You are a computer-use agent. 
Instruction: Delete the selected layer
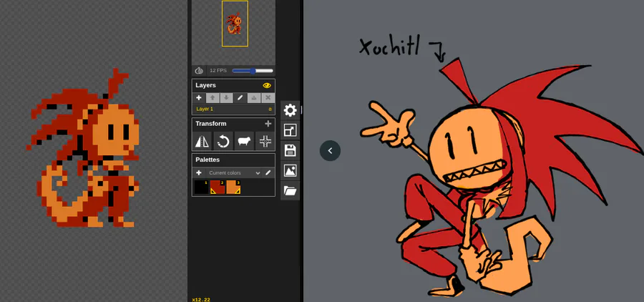tap(268, 98)
